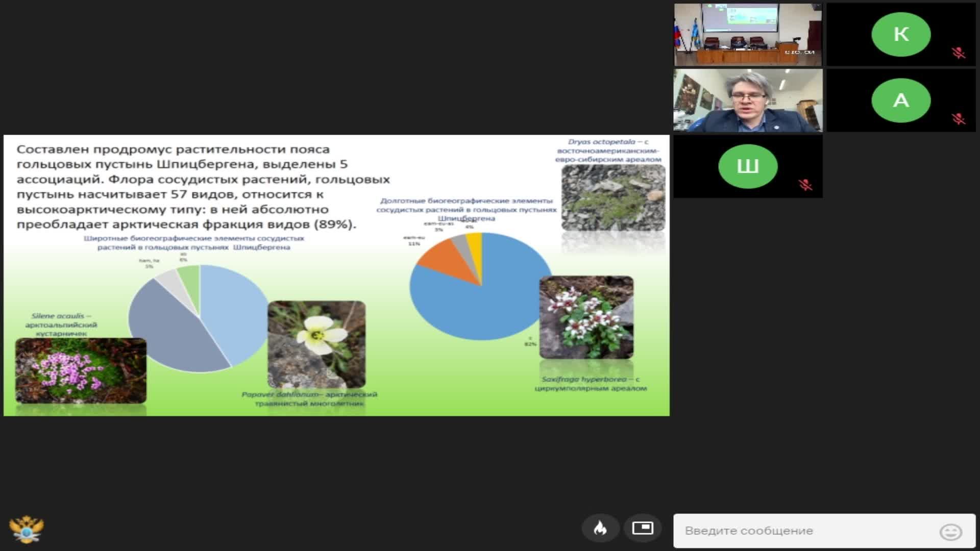Click the eagle emblem logo
The image size is (980, 551).
coord(27,530)
